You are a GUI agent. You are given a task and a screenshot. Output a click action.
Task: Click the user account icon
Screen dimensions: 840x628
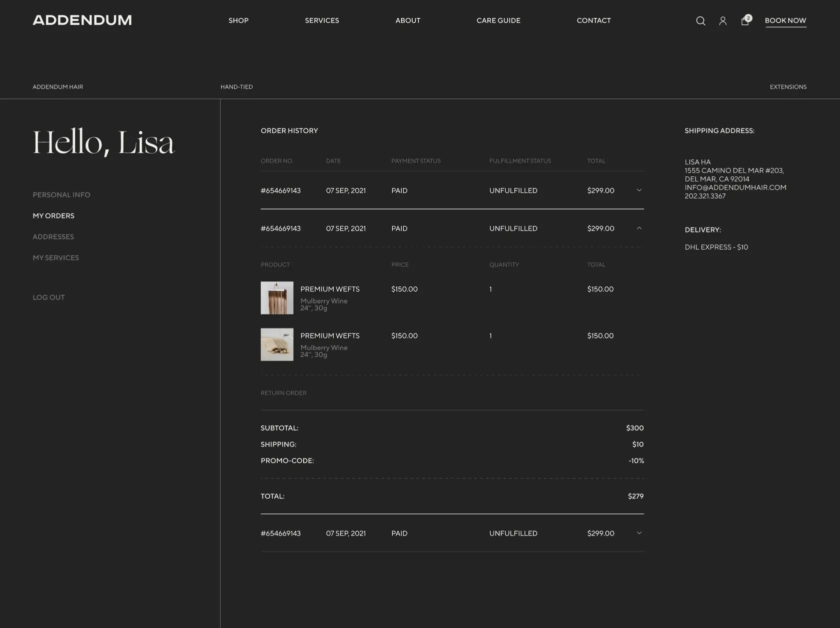(x=722, y=21)
